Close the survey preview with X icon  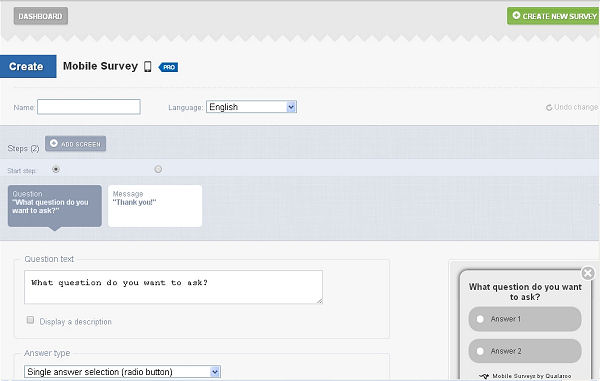[x=588, y=273]
